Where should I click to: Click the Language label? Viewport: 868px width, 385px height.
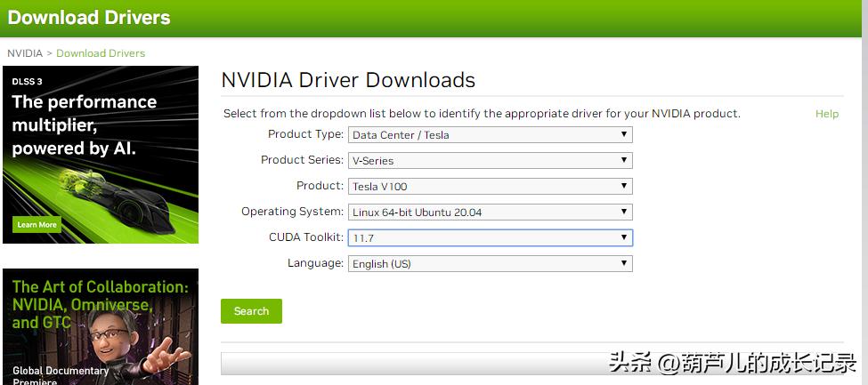pos(315,263)
